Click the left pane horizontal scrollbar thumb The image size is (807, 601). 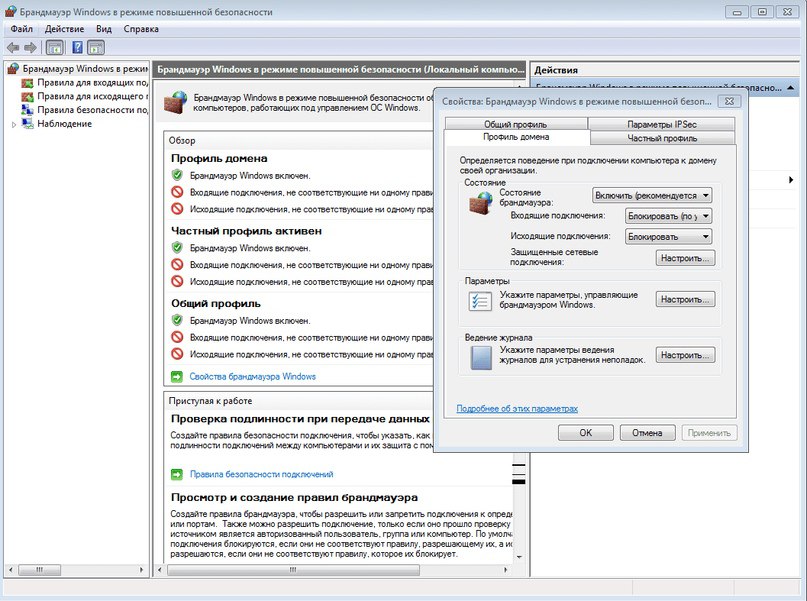[x=40, y=570]
